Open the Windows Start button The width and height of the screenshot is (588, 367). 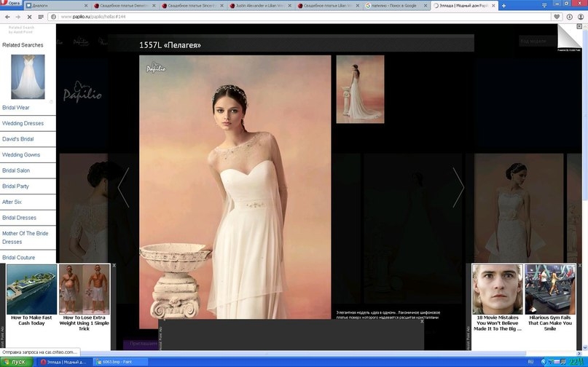(x=17, y=362)
